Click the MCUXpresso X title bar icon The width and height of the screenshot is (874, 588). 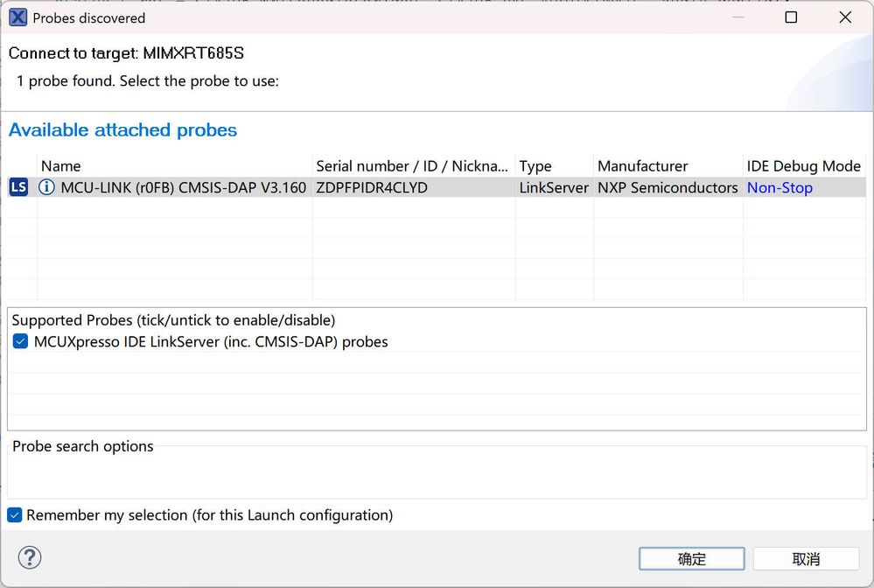(17, 17)
